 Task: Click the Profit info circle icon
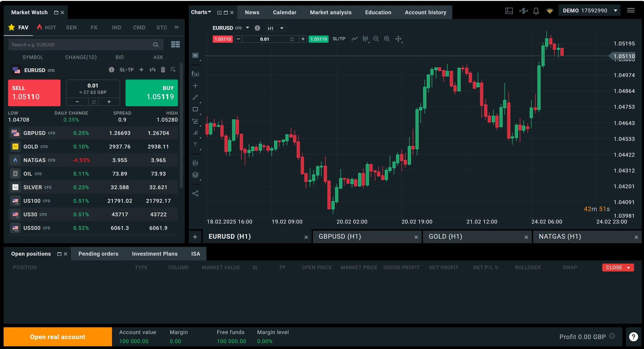611,336
